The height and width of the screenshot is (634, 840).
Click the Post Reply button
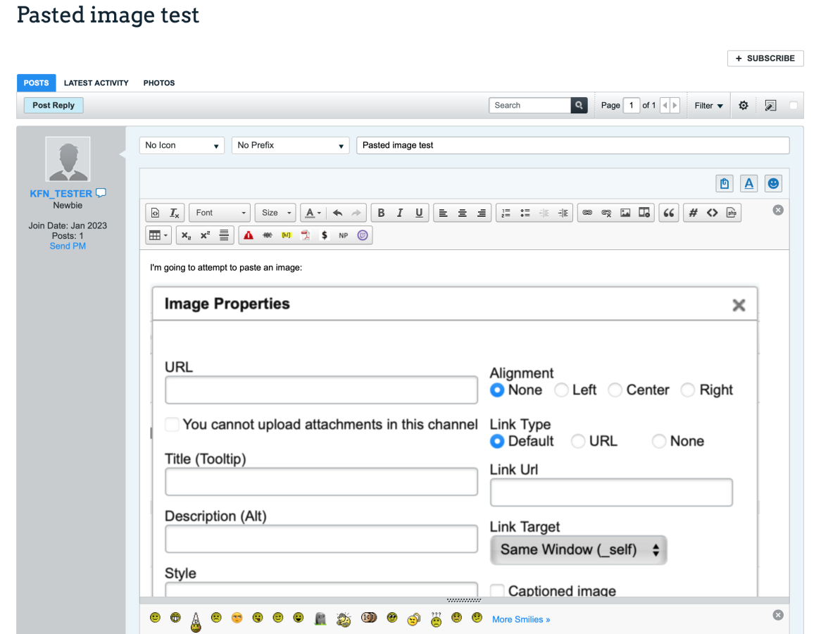pyautogui.click(x=54, y=105)
